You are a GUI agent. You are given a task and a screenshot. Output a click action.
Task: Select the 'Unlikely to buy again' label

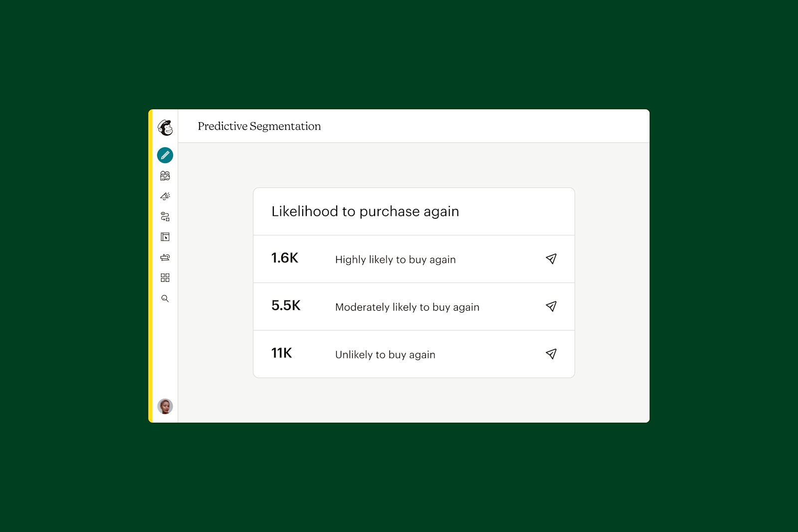click(x=385, y=355)
